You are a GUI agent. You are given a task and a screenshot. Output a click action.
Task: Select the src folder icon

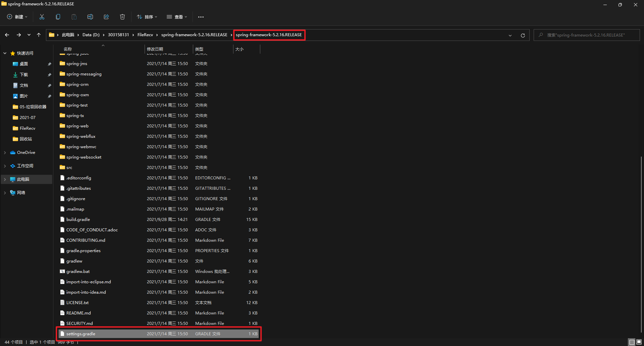[x=62, y=167]
